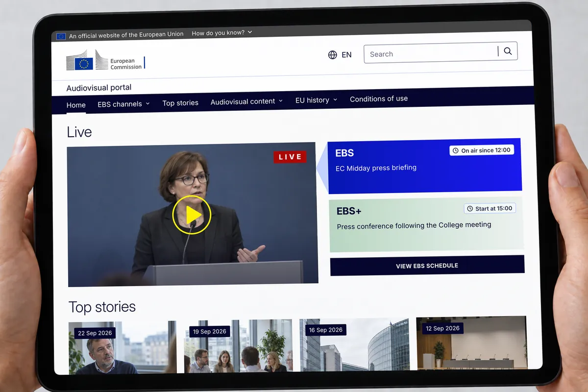
Task: Select the EBS Midday press briefing card
Action: (x=424, y=166)
